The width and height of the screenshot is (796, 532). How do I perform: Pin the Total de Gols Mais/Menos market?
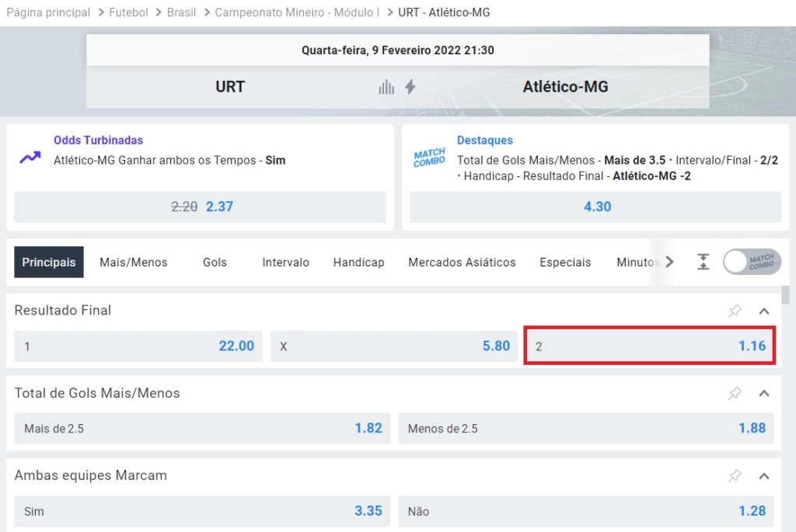pyautogui.click(x=735, y=393)
